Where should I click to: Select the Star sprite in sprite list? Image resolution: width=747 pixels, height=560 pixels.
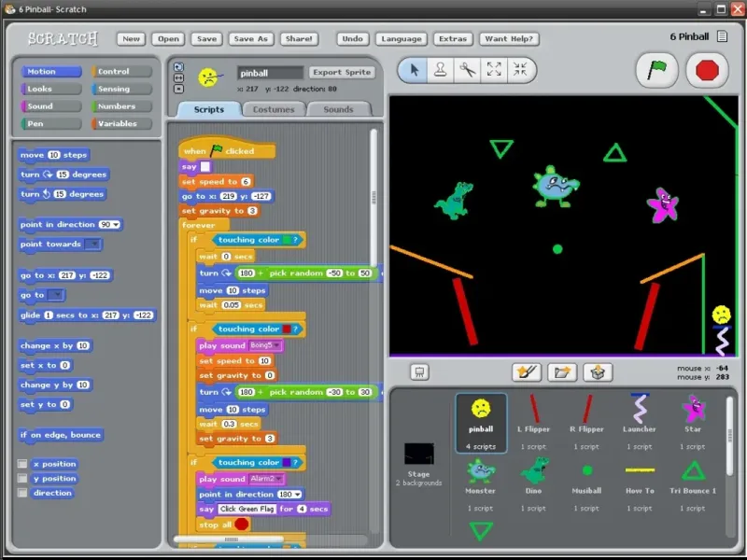pos(693,423)
